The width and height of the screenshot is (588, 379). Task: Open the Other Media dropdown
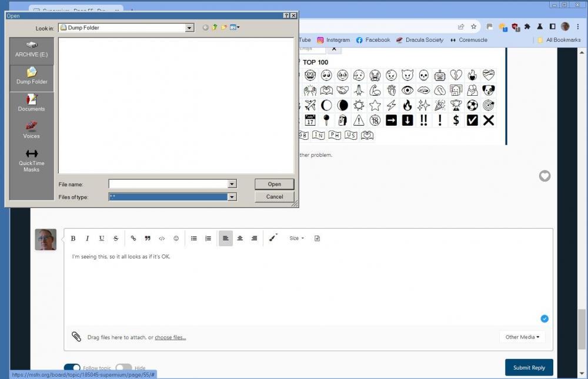point(522,337)
